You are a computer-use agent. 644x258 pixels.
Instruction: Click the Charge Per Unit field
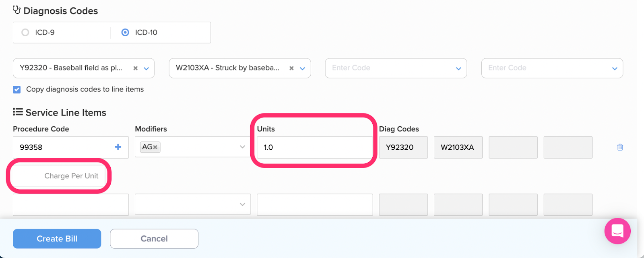59,176
